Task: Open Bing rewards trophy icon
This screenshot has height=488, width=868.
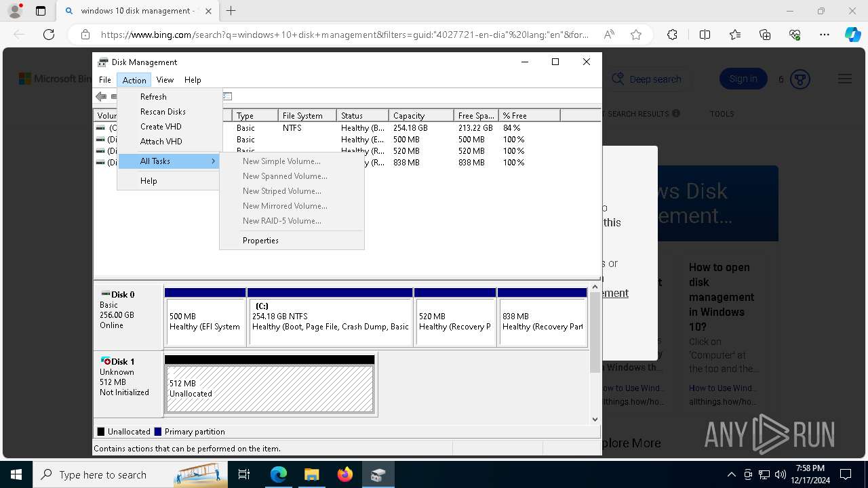Action: (x=800, y=79)
